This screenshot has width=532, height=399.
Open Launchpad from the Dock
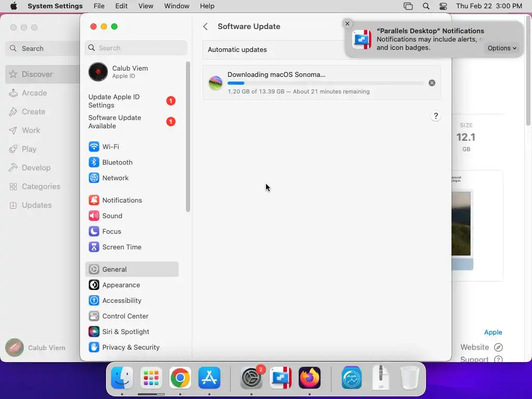point(151,378)
